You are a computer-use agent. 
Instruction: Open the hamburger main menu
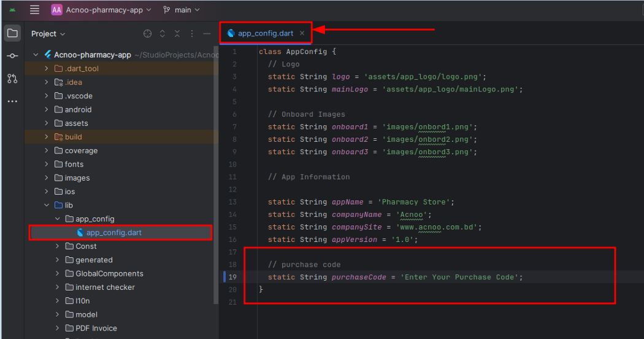pos(35,10)
